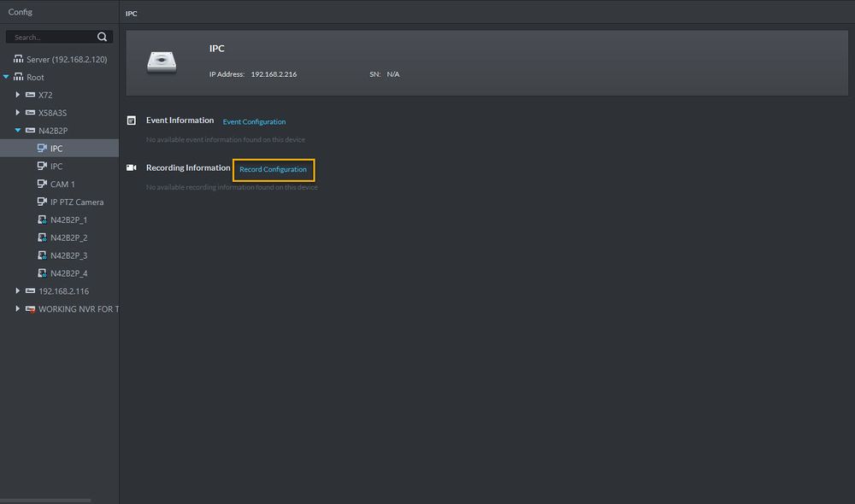Click the N42B2P_3 alarm input icon
The width and height of the screenshot is (855, 504).
coord(42,255)
